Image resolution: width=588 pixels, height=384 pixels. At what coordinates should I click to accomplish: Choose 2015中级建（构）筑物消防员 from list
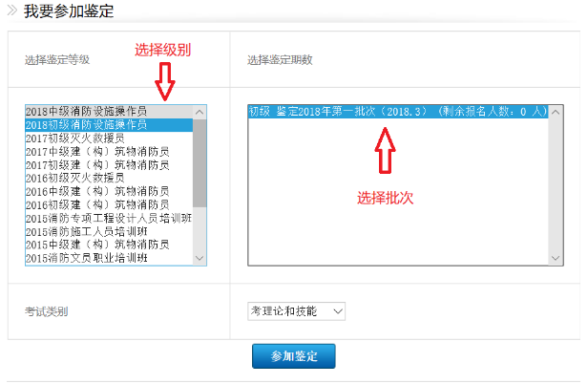click(96, 245)
